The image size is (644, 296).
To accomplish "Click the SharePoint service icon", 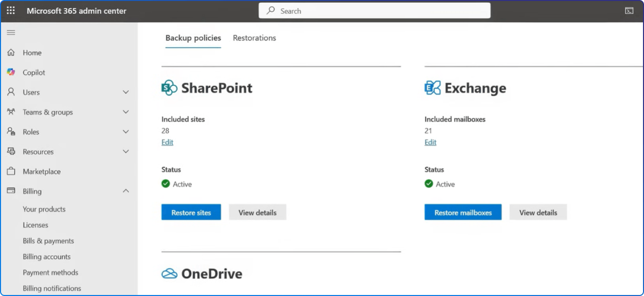I will 169,86.
